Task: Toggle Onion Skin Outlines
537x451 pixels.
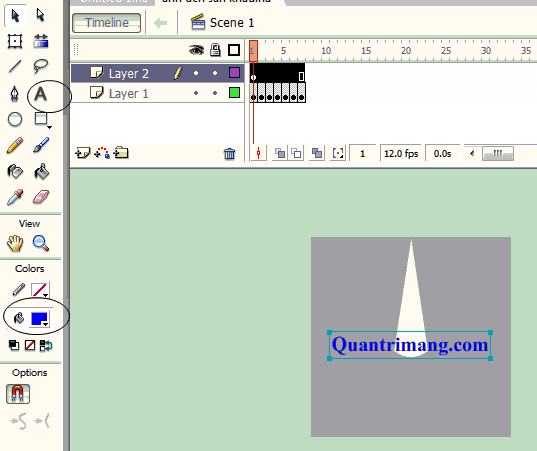Action: [296, 153]
